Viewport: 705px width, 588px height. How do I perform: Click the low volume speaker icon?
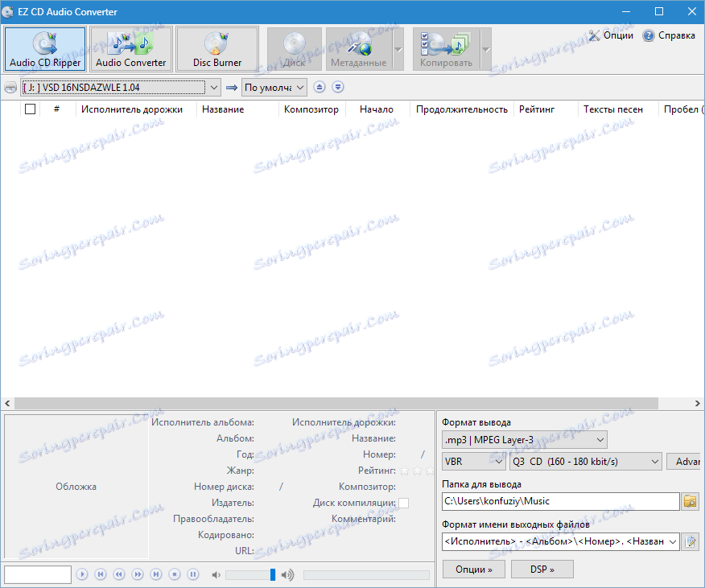pyautogui.click(x=216, y=574)
